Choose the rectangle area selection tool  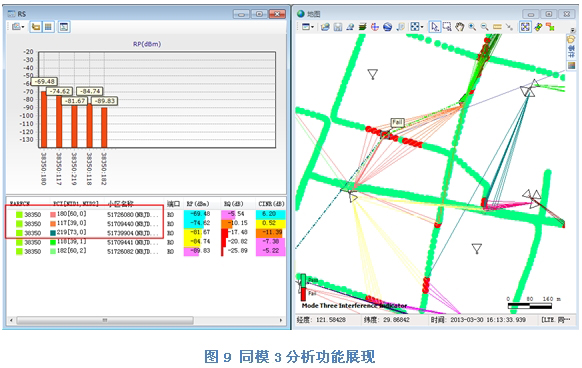coord(447,27)
